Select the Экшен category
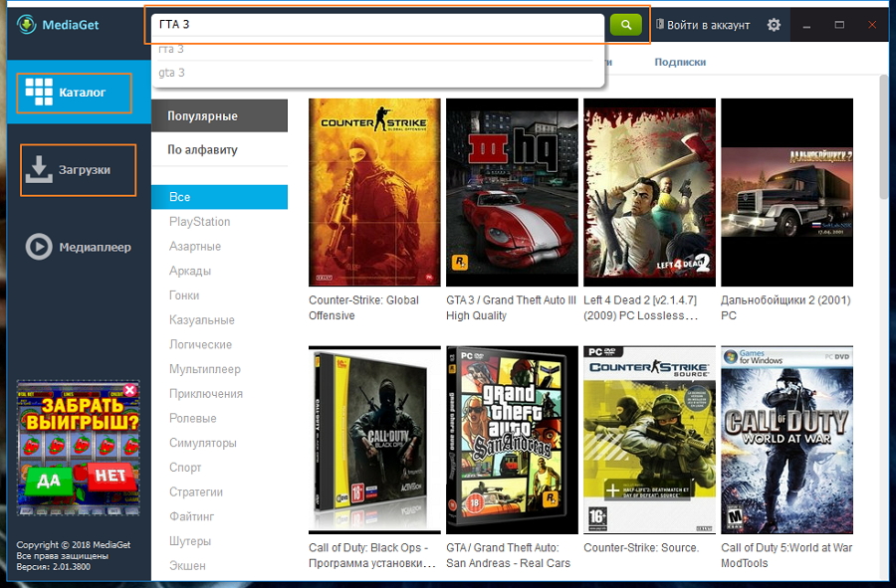The image size is (896, 588). (187, 565)
